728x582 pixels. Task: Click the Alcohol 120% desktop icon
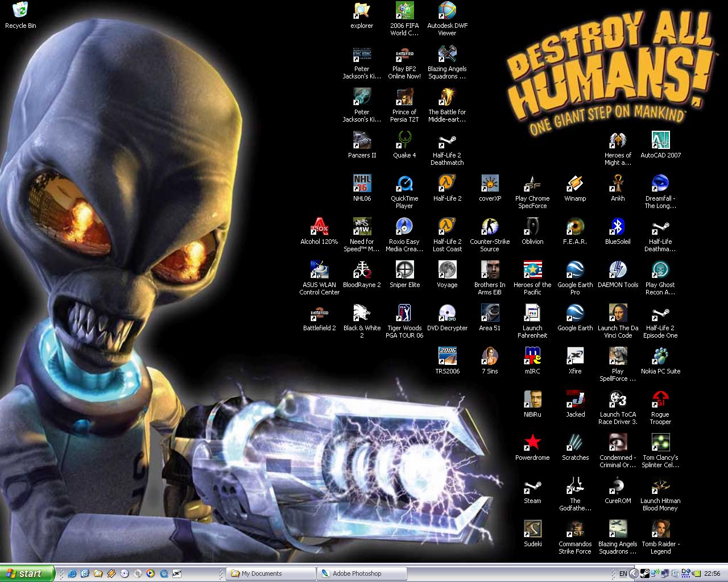[319, 227]
